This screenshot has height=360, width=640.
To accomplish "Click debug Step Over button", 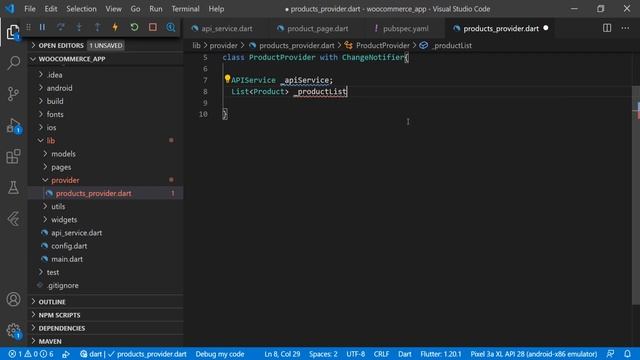I will pos(60,27).
